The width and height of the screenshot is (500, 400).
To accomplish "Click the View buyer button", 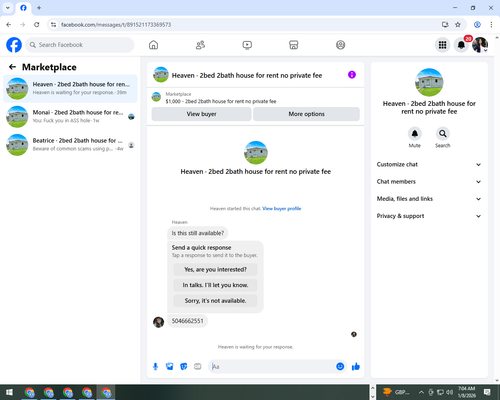I will [201, 114].
